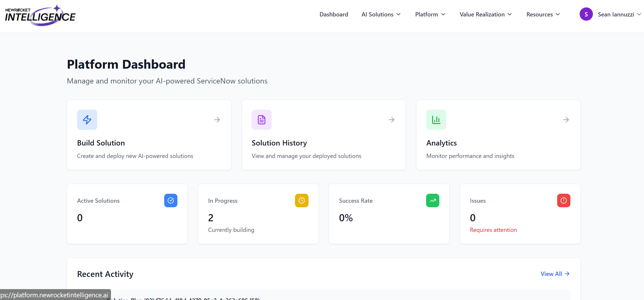Click the Analytics bar chart icon
The height and width of the screenshot is (300, 644).
click(436, 120)
